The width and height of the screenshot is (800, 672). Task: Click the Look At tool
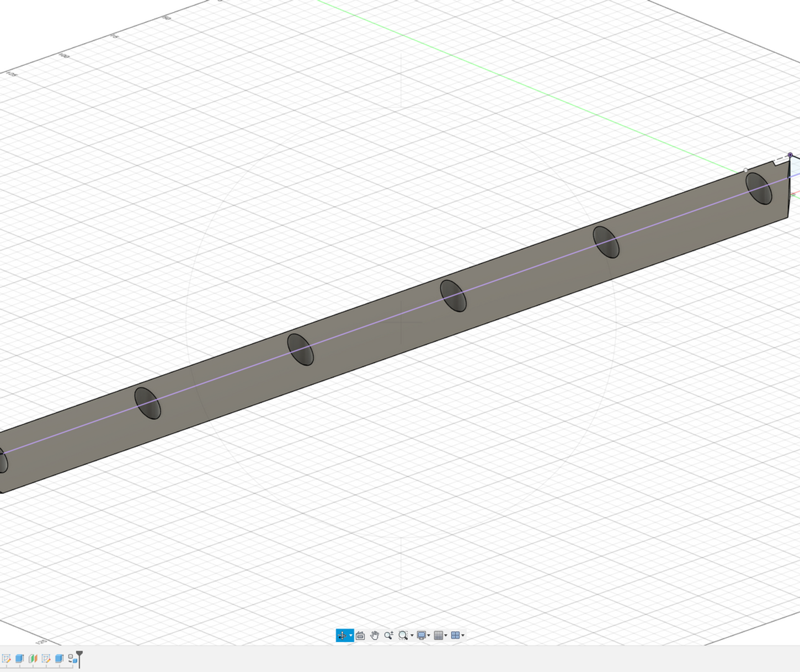pyautogui.click(x=360, y=636)
